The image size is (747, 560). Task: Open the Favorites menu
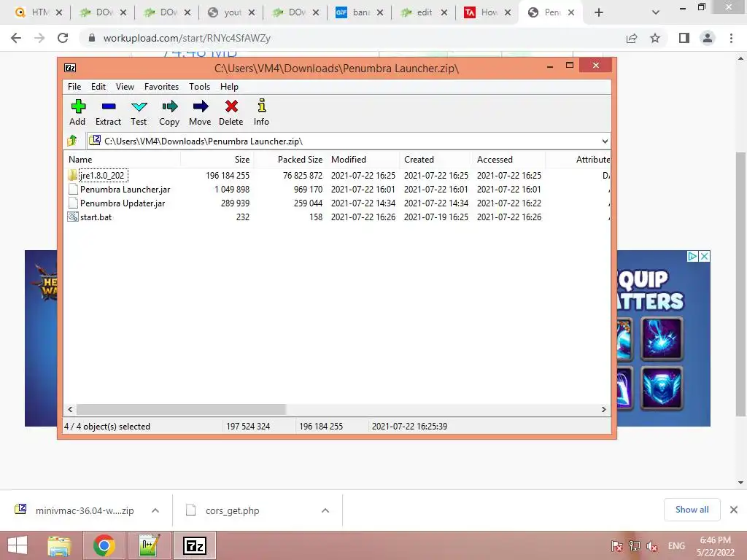(x=161, y=87)
